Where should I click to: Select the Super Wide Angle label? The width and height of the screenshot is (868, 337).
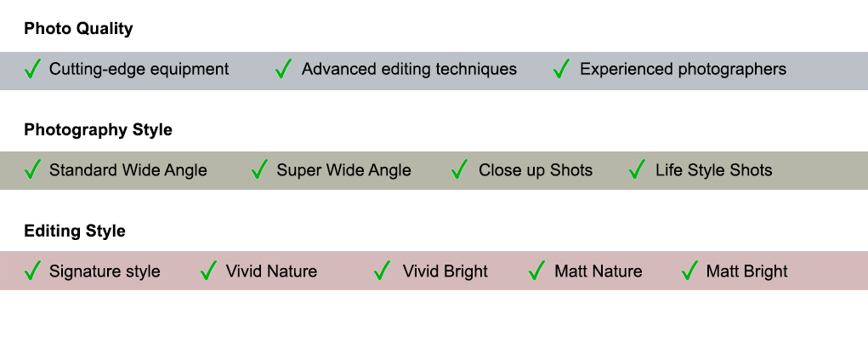[343, 170]
